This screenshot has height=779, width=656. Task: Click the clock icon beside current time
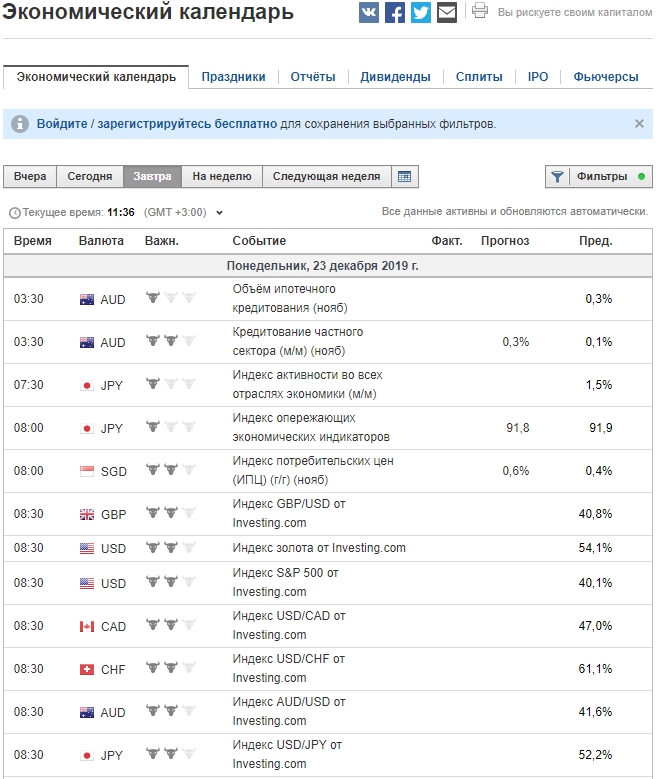tap(14, 213)
